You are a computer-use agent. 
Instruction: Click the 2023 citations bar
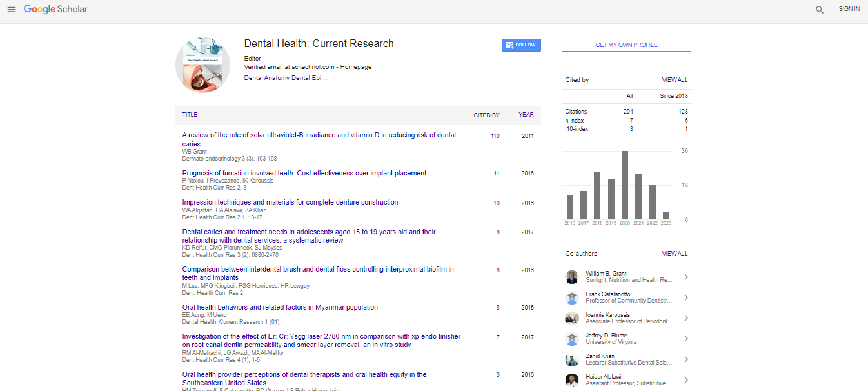pos(666,216)
